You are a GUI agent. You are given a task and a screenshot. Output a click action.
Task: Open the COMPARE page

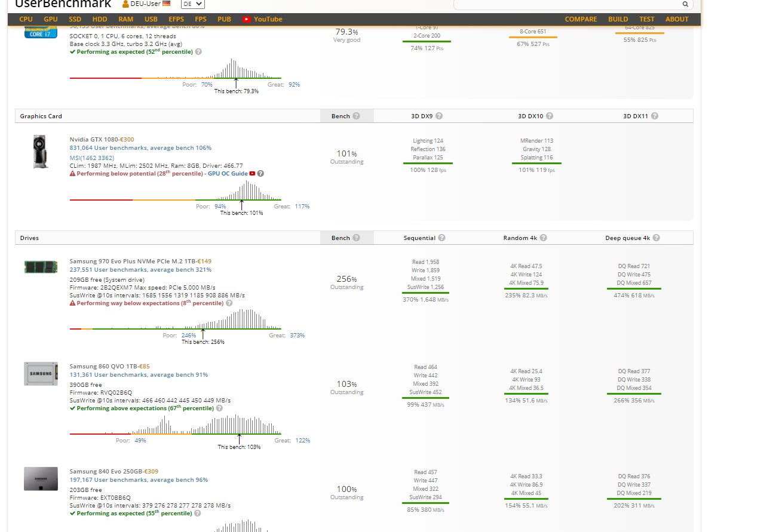tap(581, 19)
